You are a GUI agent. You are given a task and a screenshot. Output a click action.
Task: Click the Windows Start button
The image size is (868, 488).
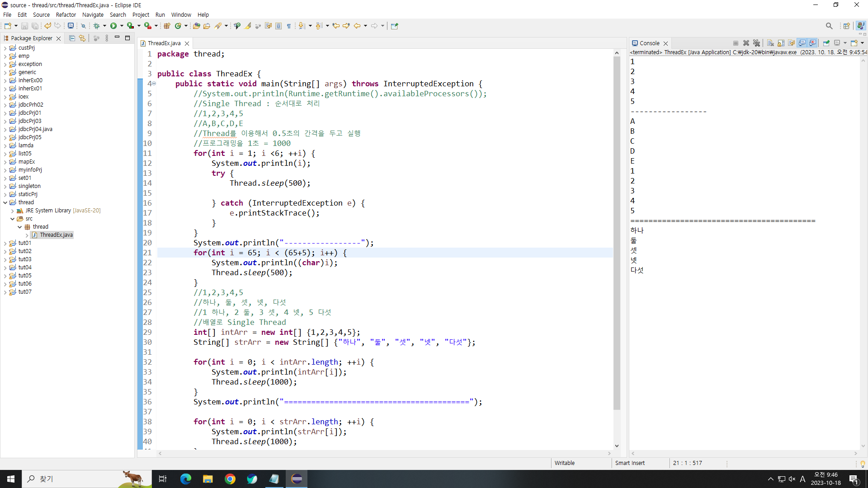point(11,479)
